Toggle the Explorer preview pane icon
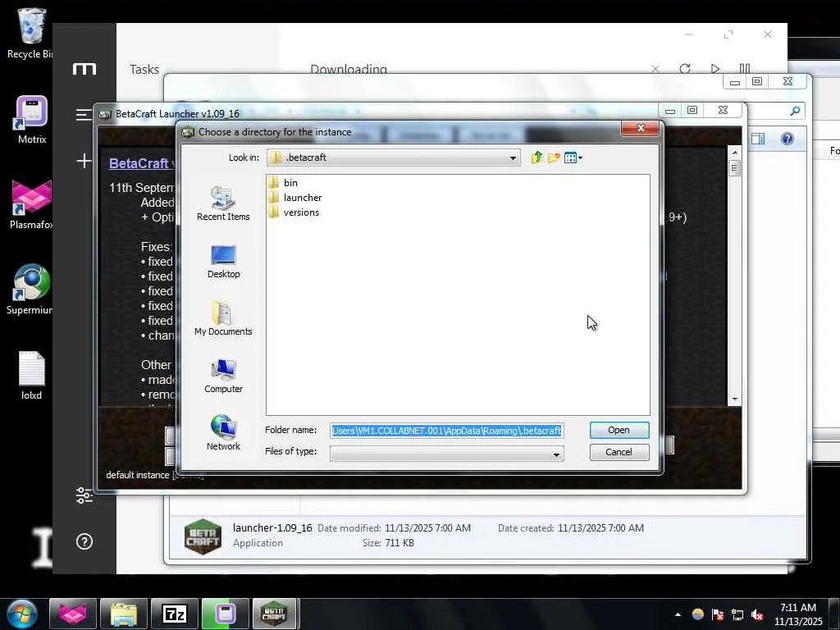This screenshot has height=630, width=840. [x=758, y=139]
